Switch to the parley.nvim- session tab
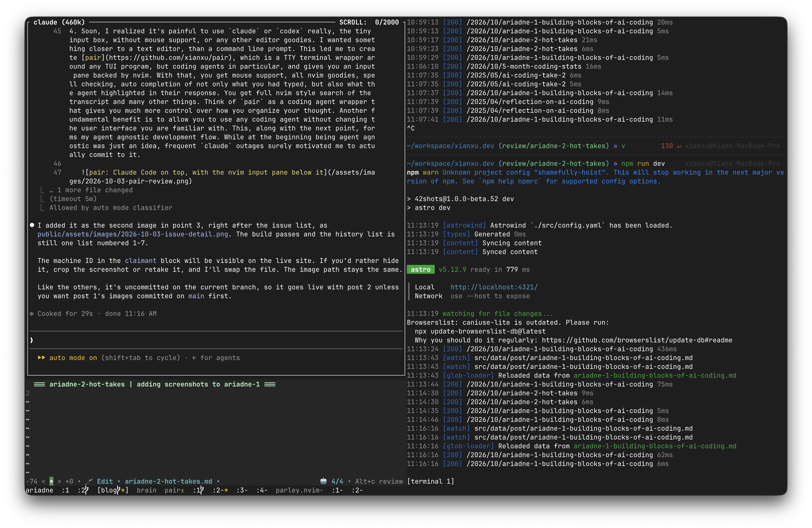Screen dimensions: 812x528 [x=299, y=490]
